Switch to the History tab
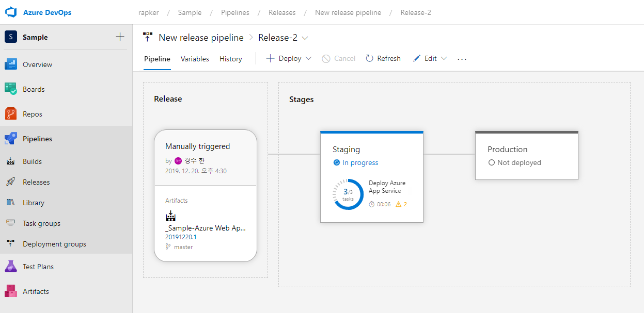The image size is (644, 313). click(231, 59)
